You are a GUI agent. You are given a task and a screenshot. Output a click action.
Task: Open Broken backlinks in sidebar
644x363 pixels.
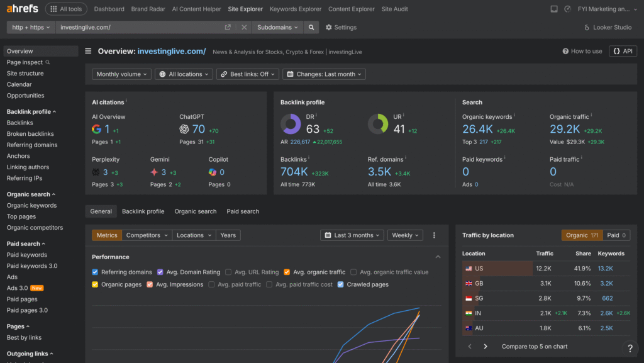coord(30,134)
